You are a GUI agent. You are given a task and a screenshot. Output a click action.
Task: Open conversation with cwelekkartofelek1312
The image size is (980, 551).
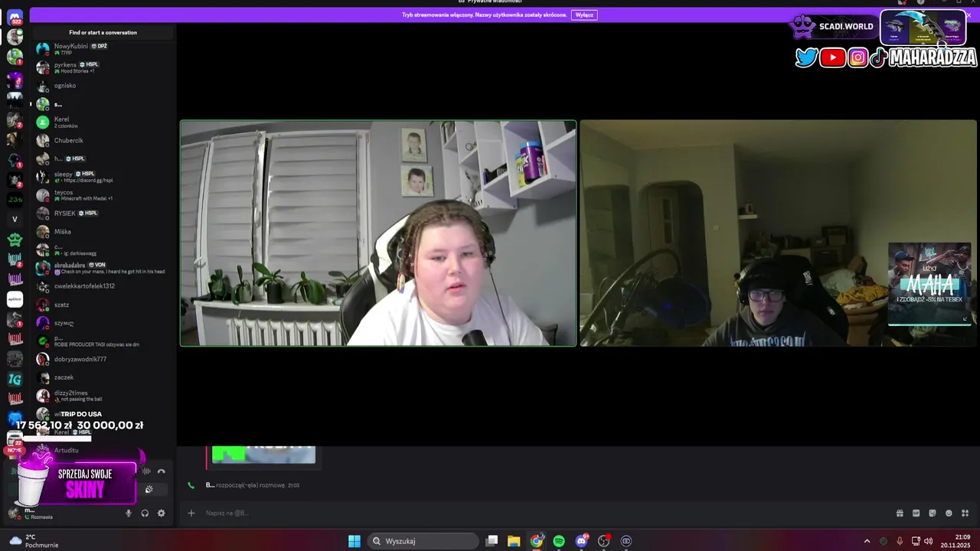[x=103, y=286]
